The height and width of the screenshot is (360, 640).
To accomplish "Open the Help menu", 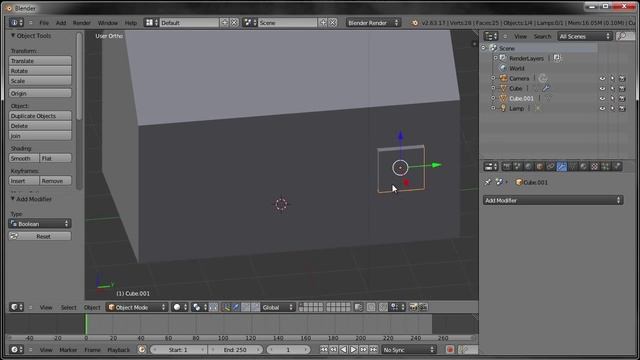I will 131,23.
